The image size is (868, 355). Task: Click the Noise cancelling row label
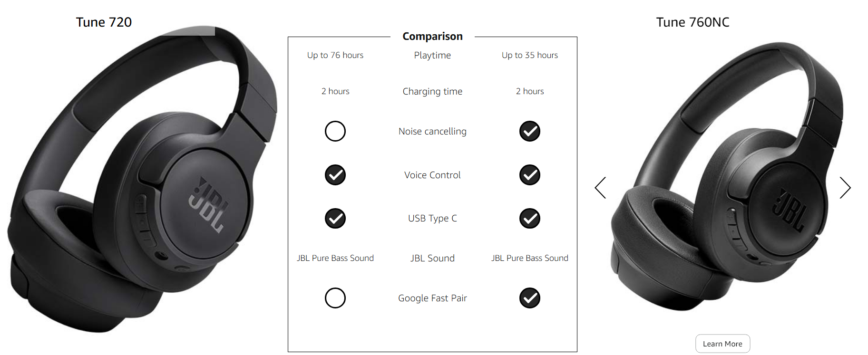(432, 131)
